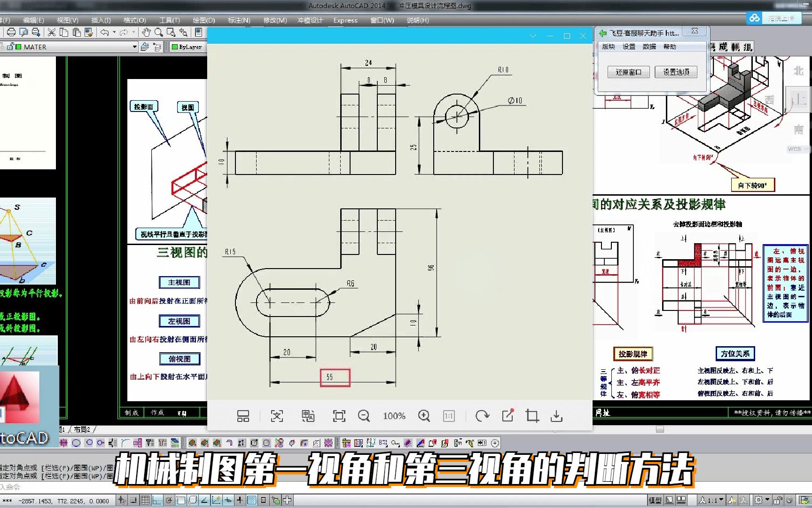Viewport: 812px width, 508px height.
Task: Expand the Redo history dropdown arrow
Action: tap(133, 32)
